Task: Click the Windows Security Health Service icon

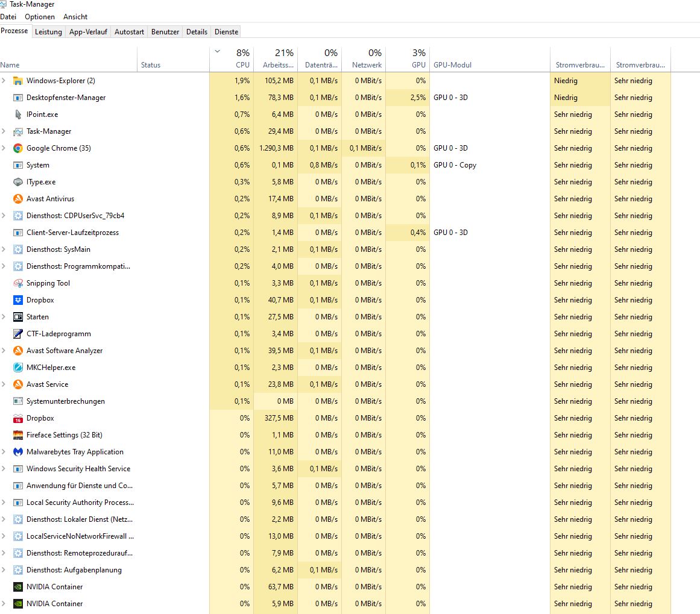Action: coord(18,469)
